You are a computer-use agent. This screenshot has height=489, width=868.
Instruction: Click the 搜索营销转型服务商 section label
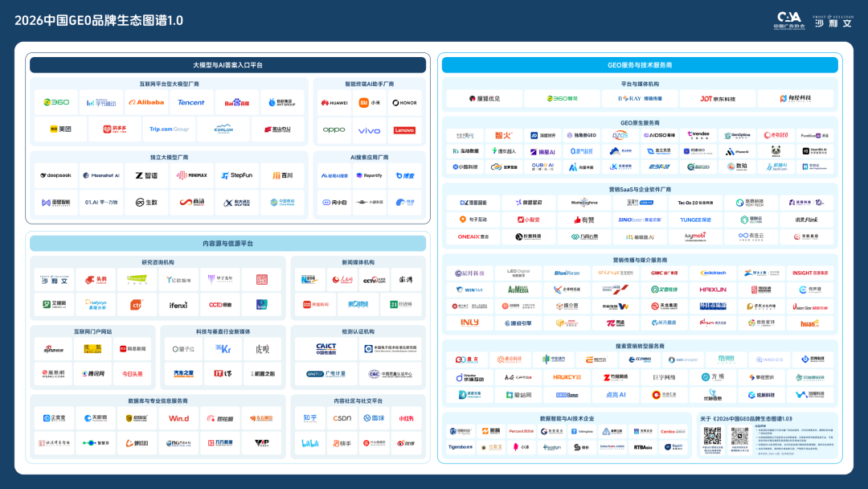click(640, 346)
